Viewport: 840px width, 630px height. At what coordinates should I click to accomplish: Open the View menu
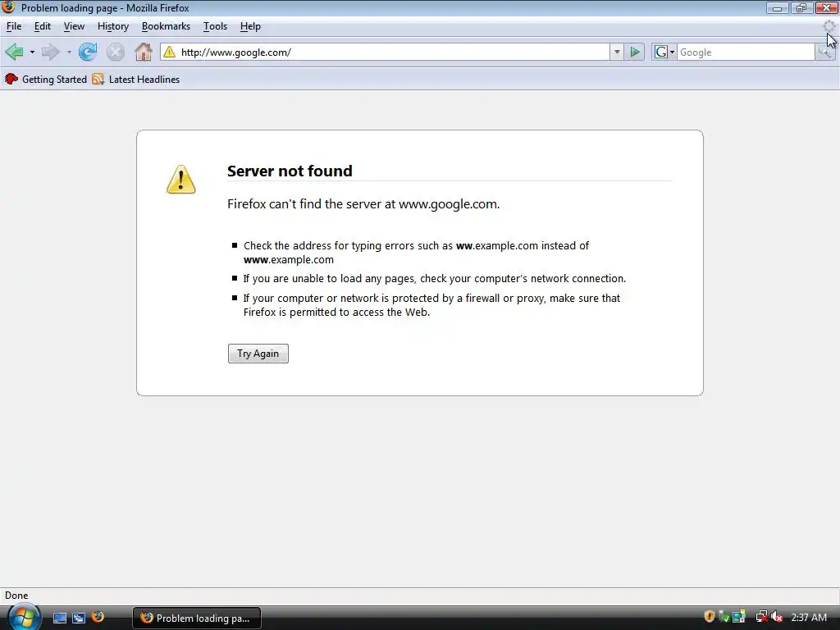(x=74, y=26)
